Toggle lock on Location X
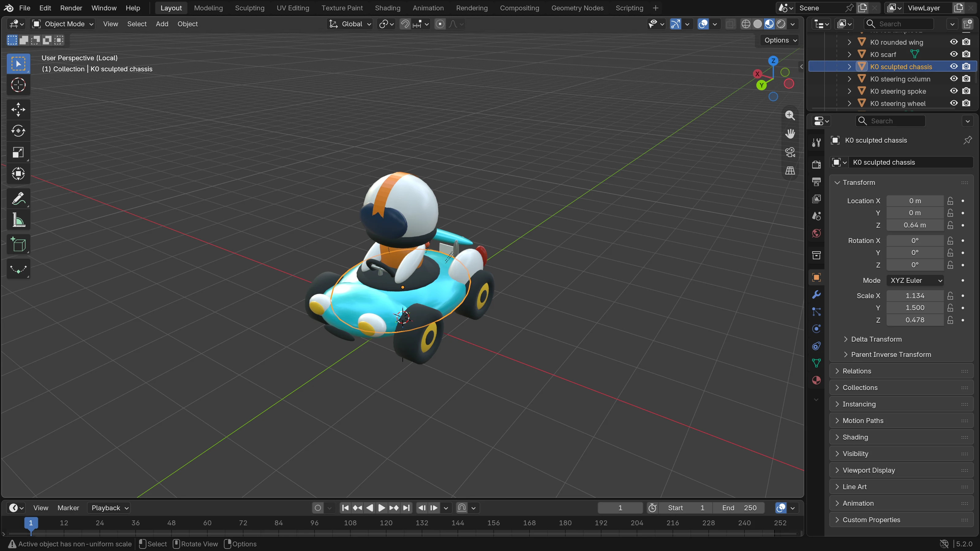The height and width of the screenshot is (551, 980). (x=950, y=201)
